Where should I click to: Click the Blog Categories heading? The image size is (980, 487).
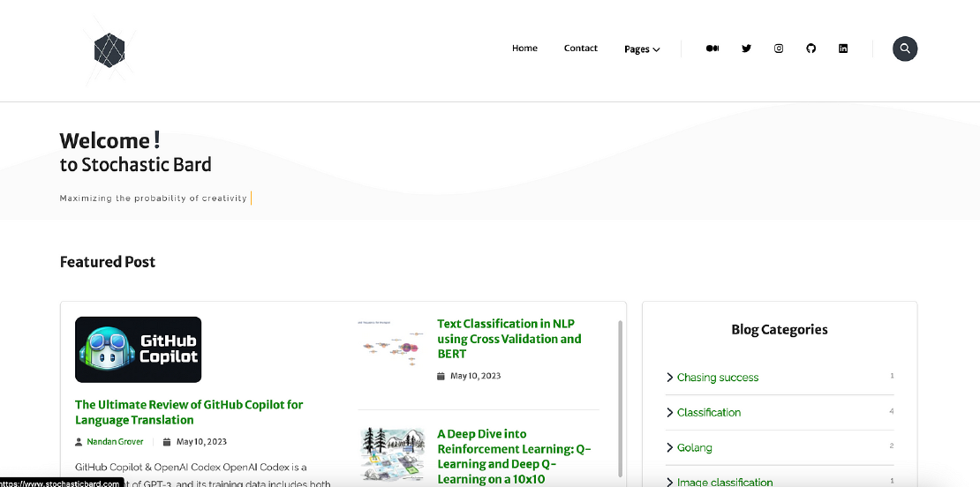point(780,330)
